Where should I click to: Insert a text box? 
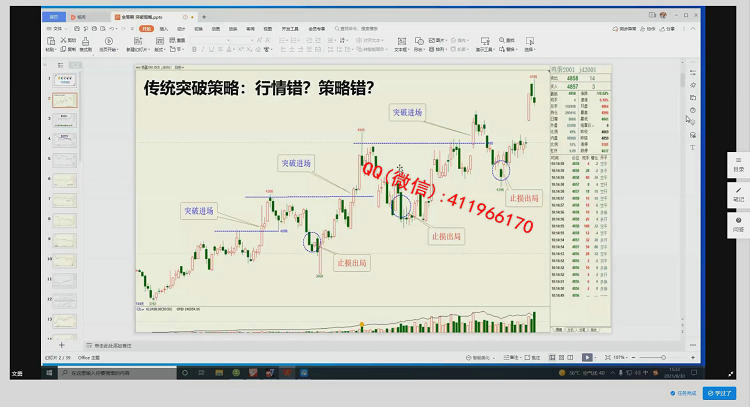[399, 44]
